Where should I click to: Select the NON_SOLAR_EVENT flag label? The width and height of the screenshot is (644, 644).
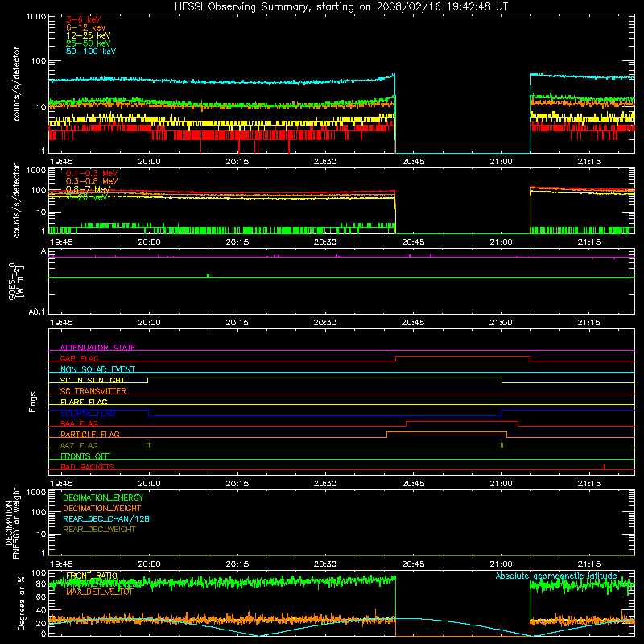pos(97,369)
